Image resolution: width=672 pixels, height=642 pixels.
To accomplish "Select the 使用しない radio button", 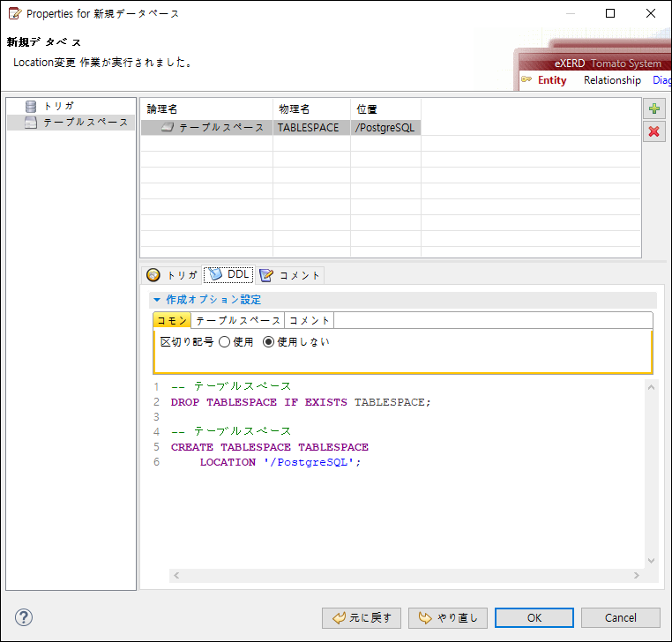I will [269, 342].
